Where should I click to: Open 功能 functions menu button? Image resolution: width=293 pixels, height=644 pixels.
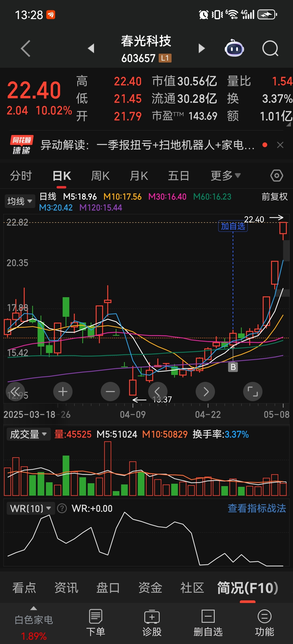pos(265,623)
